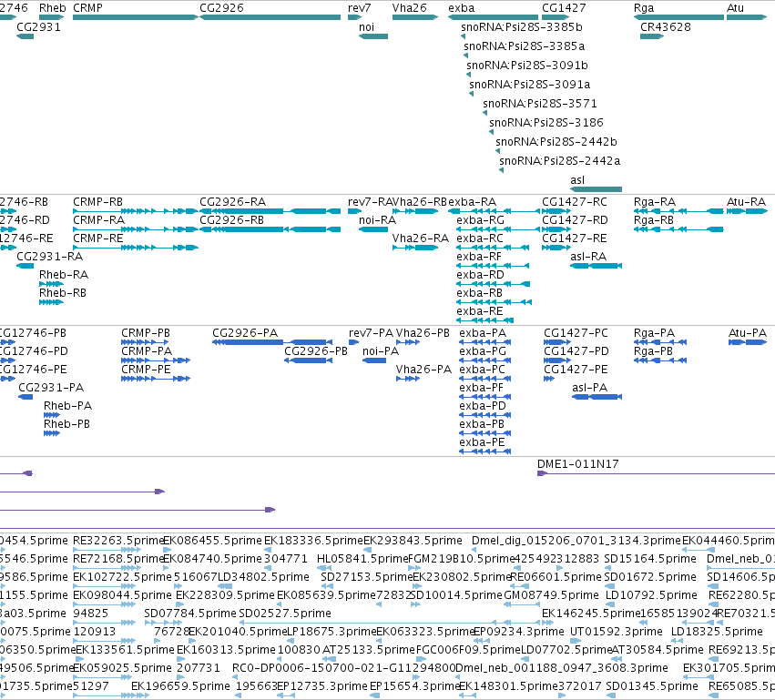Click the exba-RC transcript label
775x700 pixels.
480,238
